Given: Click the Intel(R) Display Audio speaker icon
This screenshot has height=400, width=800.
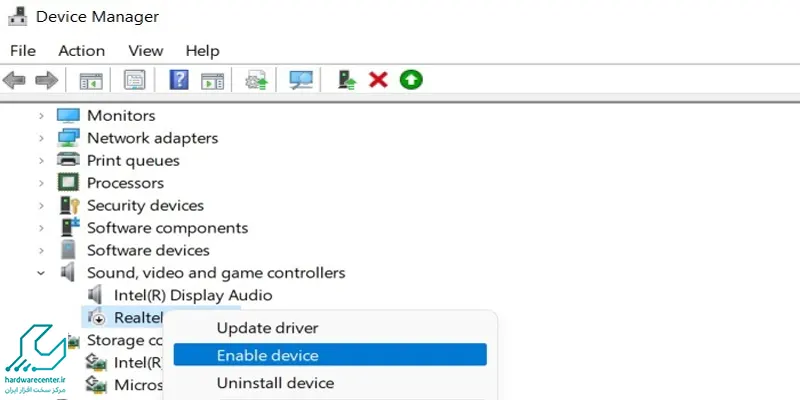Looking at the screenshot, I should (x=95, y=295).
